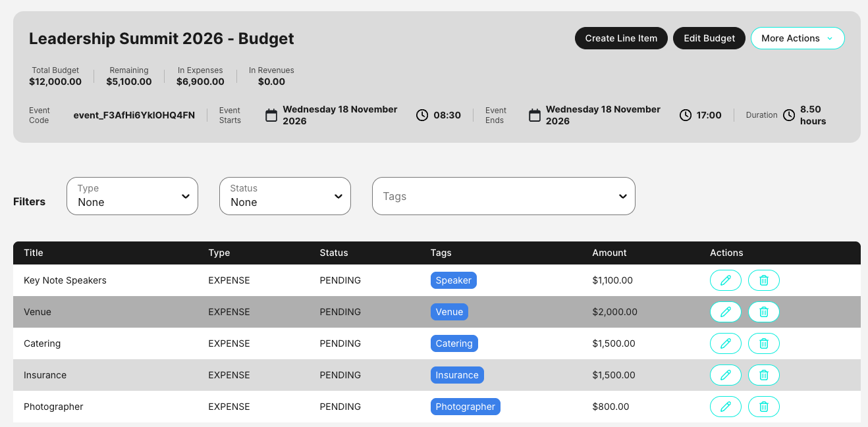Select the Photographer title cell
The height and width of the screenshot is (427, 868).
tap(53, 407)
